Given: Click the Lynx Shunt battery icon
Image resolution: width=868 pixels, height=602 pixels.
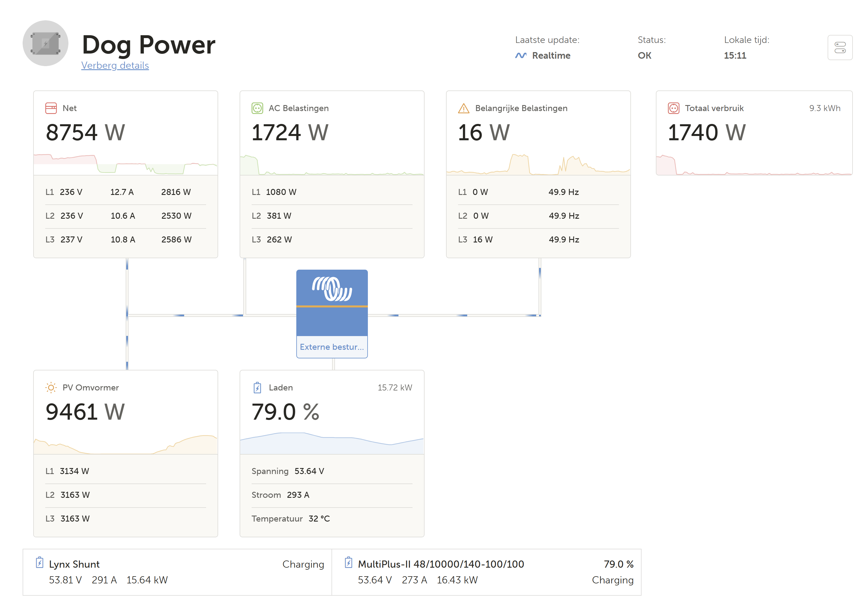Looking at the screenshot, I should pyautogui.click(x=39, y=562).
